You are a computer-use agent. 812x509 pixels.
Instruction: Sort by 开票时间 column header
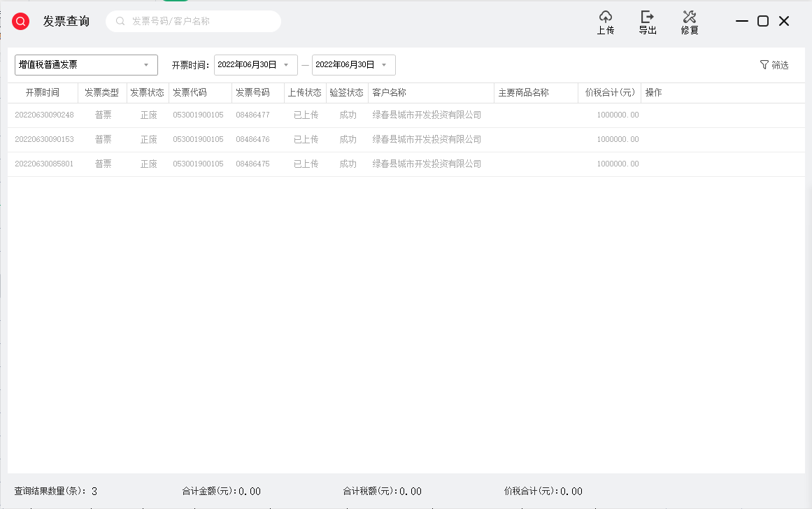coord(43,93)
